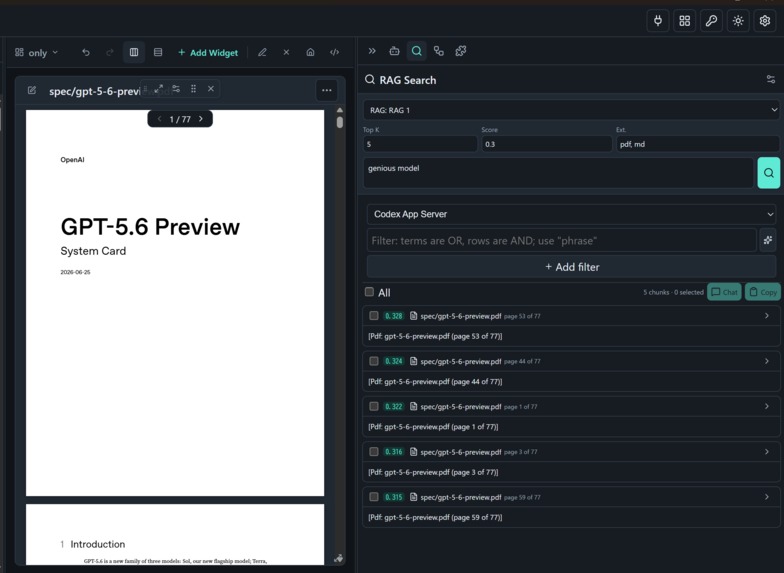Open the grid apps icon in top bar
The width and height of the screenshot is (784, 573).
684,21
